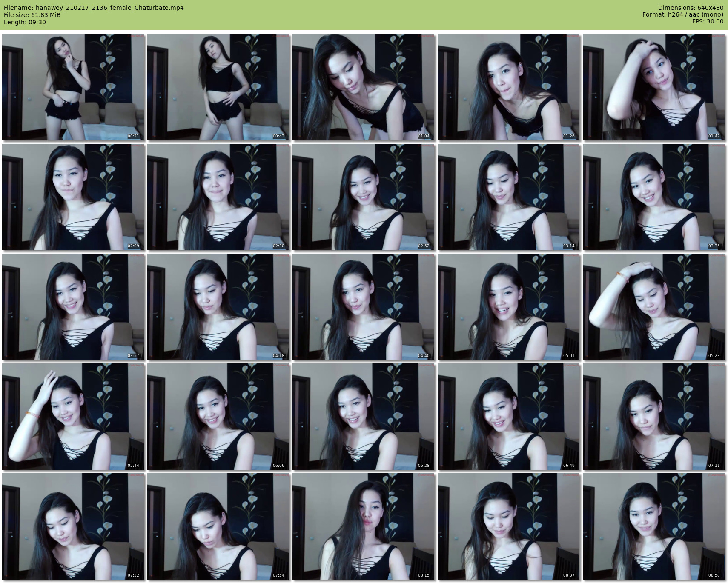Click the Filename text in the header
The height and width of the screenshot is (583, 728).
click(x=94, y=8)
